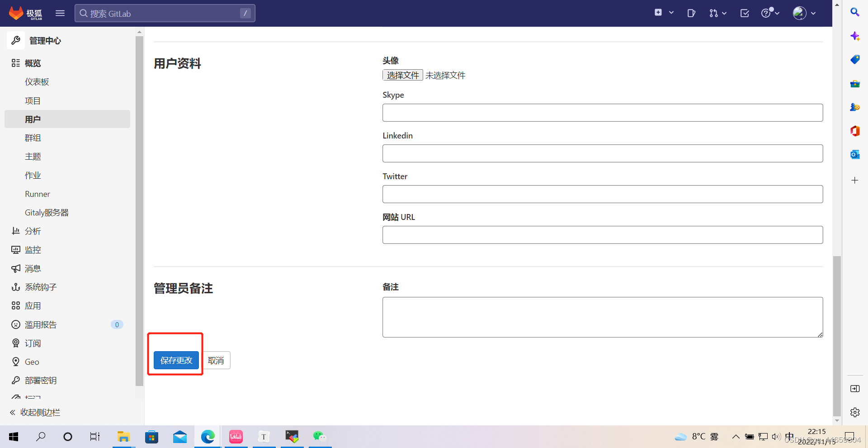Screen dimensions: 868x448
Task: Open the Windows Start menu
Action: point(14,437)
